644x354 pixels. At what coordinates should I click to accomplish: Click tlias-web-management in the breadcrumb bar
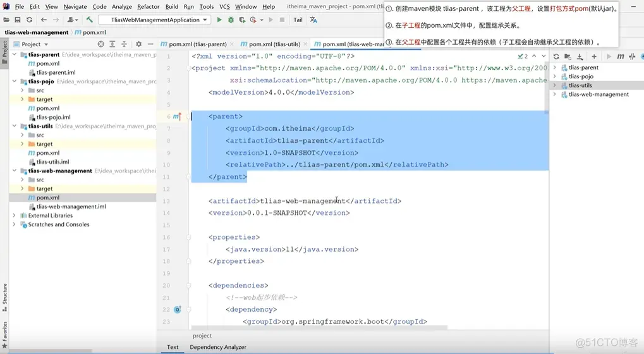coord(37,32)
